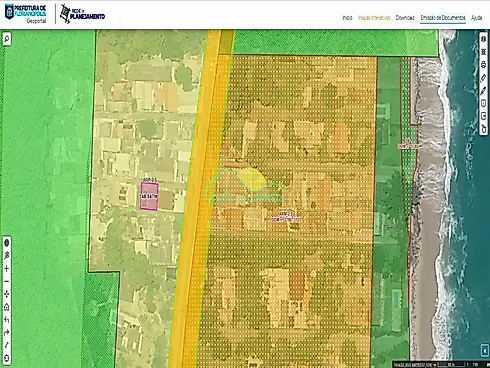This screenshot has width=490, height=368.
Task: Click the export icon in right toolbar
Action: 484,116
